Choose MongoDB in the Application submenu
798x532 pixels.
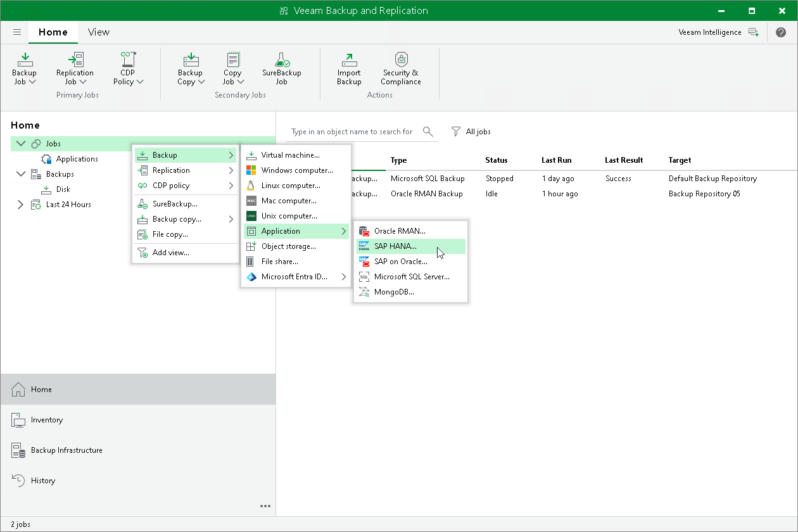(x=394, y=292)
